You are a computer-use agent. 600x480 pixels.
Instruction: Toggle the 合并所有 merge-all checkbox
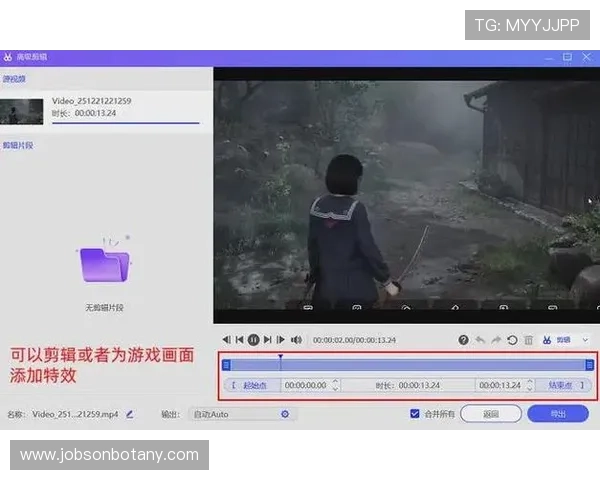pyautogui.click(x=414, y=413)
